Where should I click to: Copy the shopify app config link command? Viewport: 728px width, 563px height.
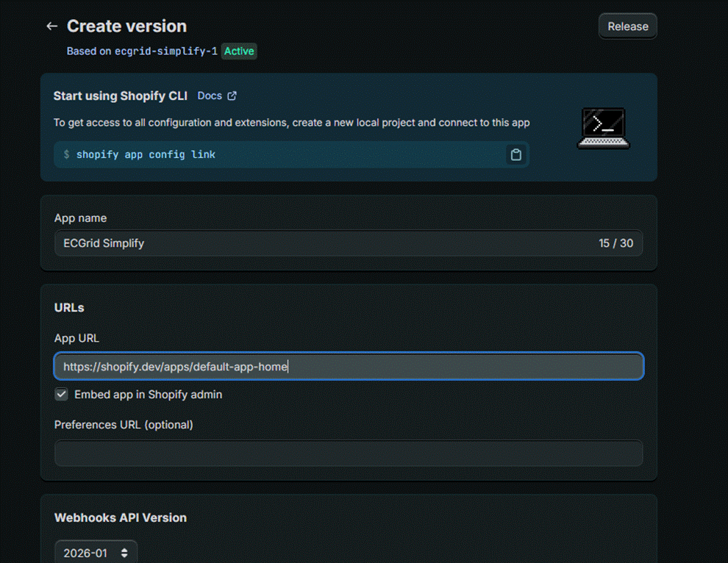click(515, 154)
